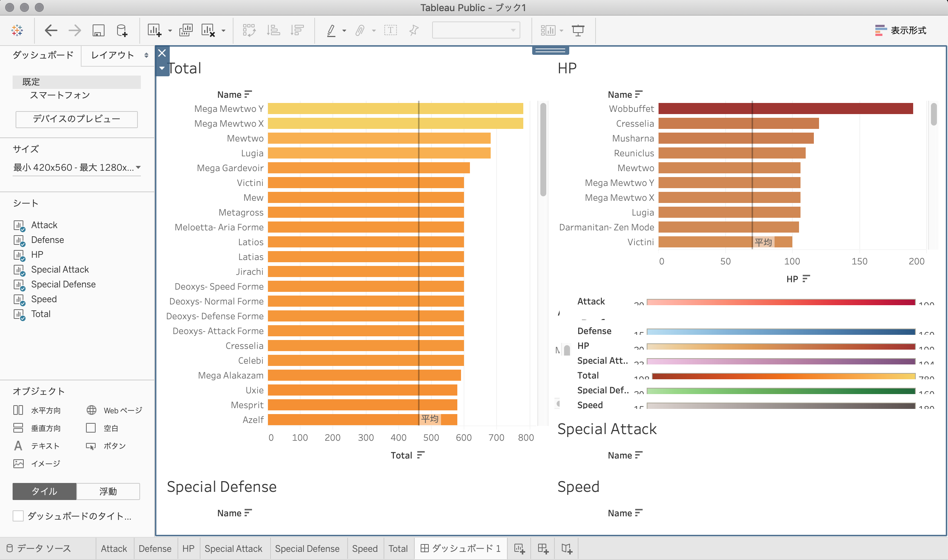Switch objects to Floating (浮動) mode
948x560 pixels.
coord(108,491)
